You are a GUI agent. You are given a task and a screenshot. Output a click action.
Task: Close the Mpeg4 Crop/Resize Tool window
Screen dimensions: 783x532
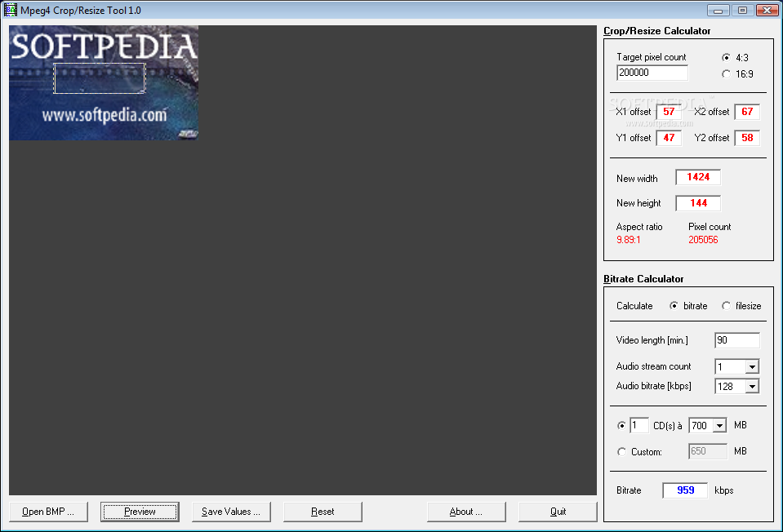click(767, 10)
